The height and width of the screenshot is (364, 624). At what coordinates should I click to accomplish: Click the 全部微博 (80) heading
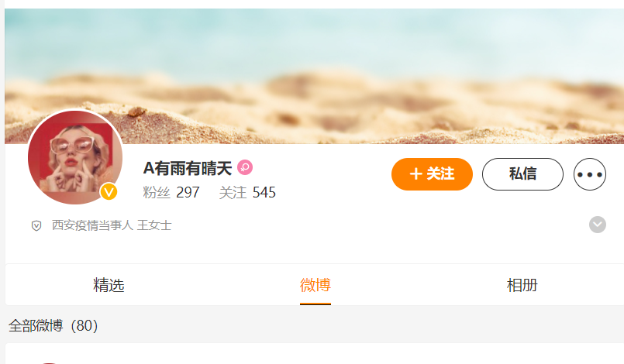(53, 326)
